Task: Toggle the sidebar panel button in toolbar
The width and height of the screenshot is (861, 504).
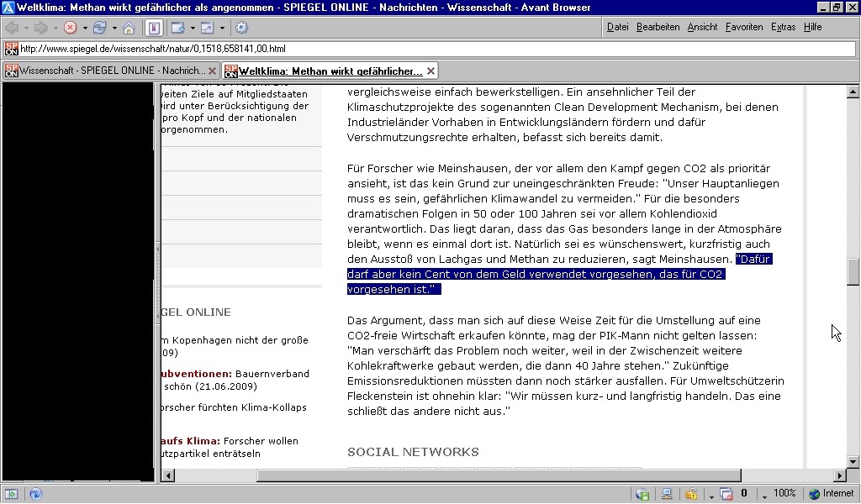Action: (x=154, y=28)
